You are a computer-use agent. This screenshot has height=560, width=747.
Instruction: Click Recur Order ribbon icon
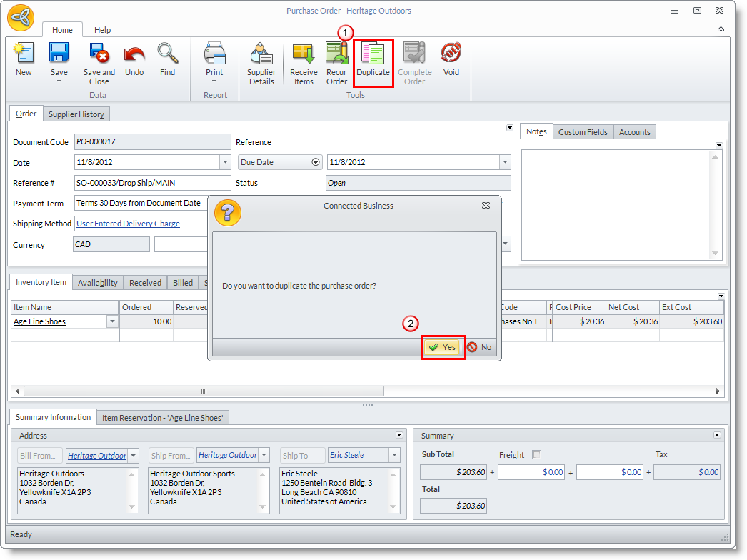coord(336,63)
